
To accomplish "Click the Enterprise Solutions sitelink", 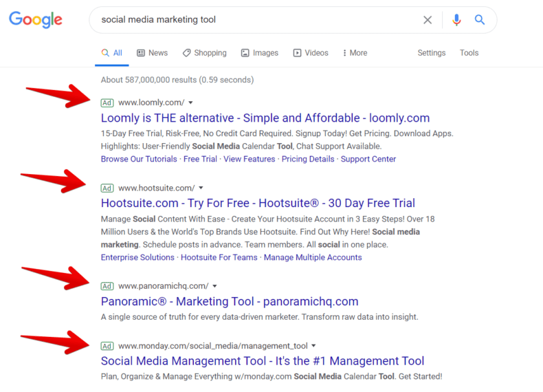I will [137, 257].
